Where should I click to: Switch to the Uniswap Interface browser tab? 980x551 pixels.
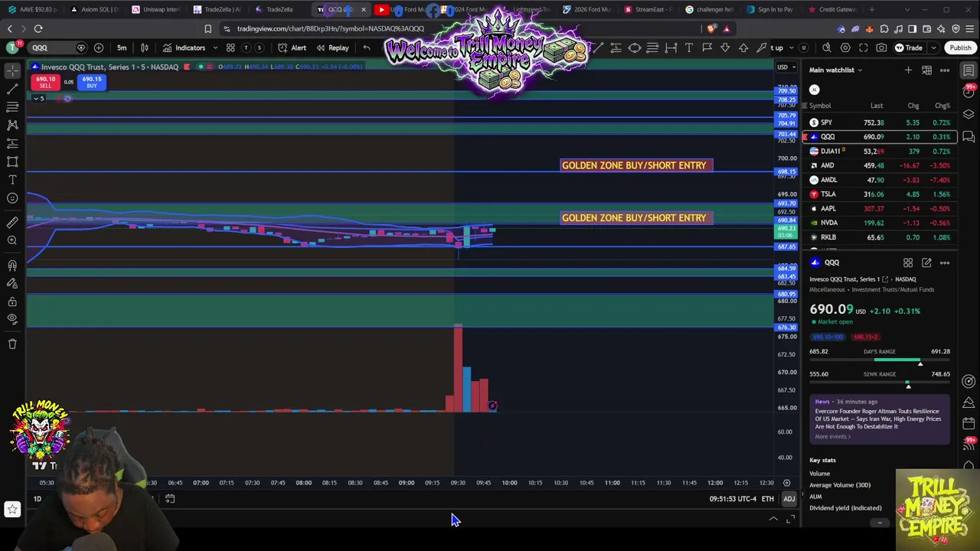point(156,9)
